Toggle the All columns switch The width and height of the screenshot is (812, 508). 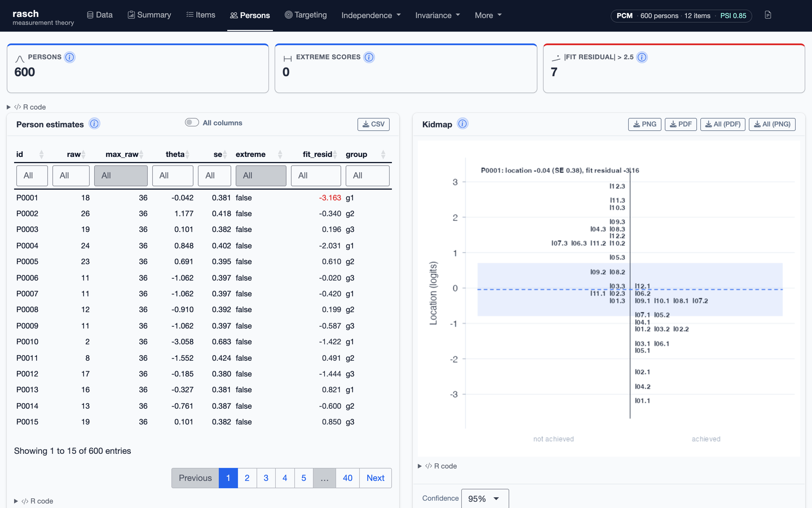192,122
